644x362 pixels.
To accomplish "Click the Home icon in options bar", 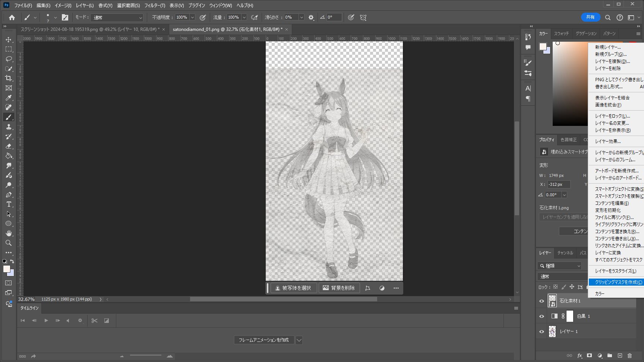I will [12, 18].
